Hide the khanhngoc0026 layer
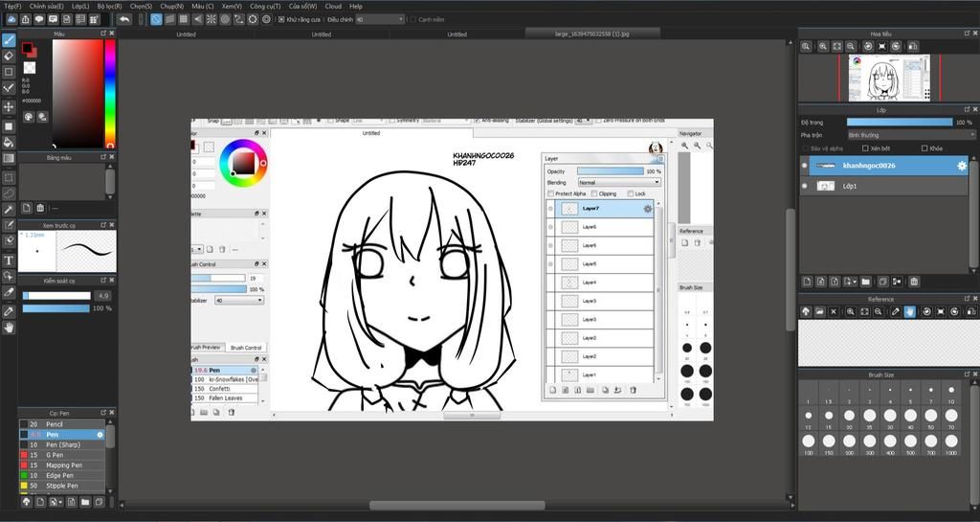This screenshot has height=522, width=980. point(804,166)
